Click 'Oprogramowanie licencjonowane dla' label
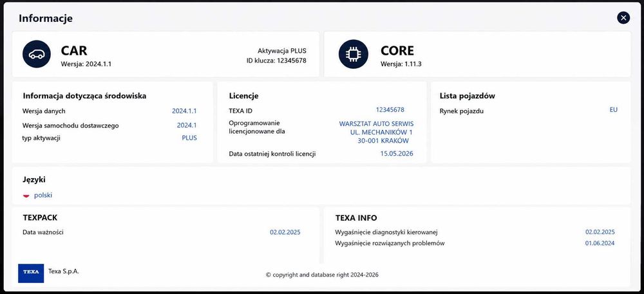This screenshot has width=644, height=294. (x=257, y=127)
